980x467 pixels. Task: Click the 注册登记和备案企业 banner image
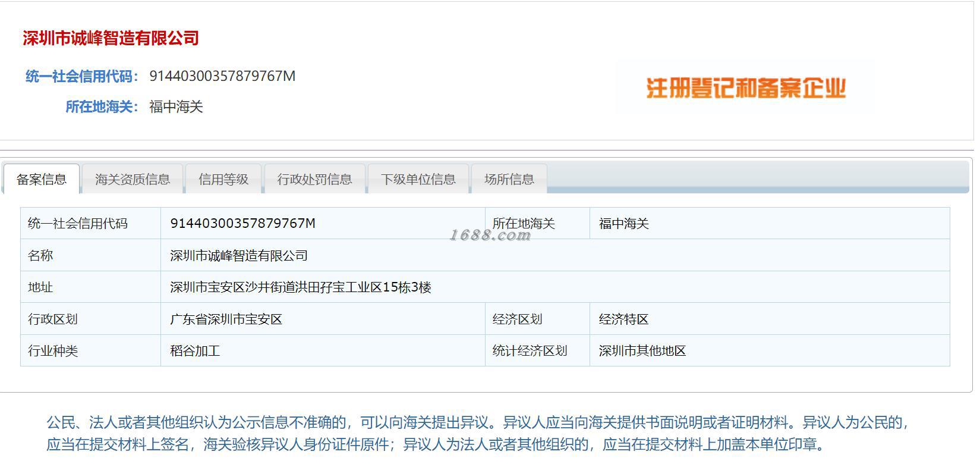746,88
